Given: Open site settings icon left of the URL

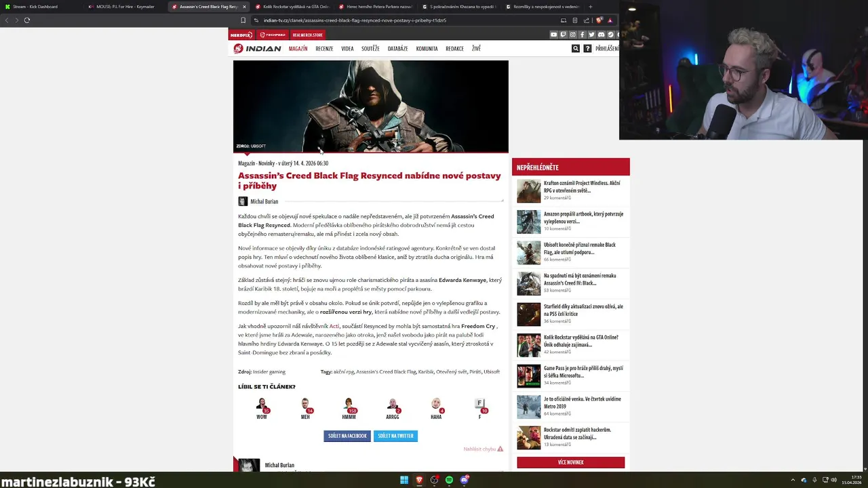Looking at the screenshot, I should point(256,20).
